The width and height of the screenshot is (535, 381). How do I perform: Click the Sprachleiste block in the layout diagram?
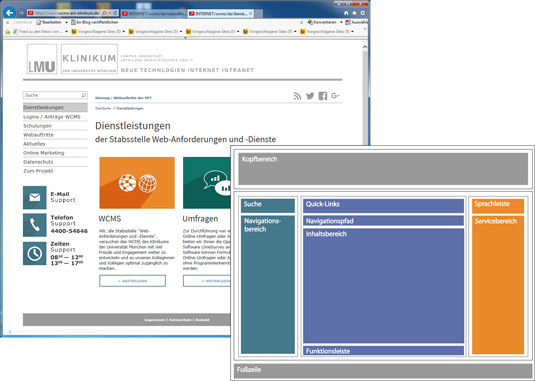pos(498,206)
